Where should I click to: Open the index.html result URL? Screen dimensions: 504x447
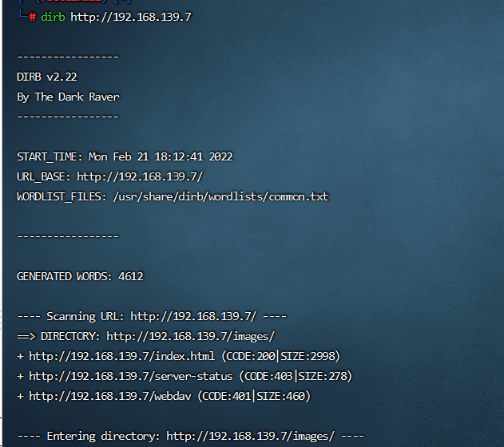click(121, 356)
